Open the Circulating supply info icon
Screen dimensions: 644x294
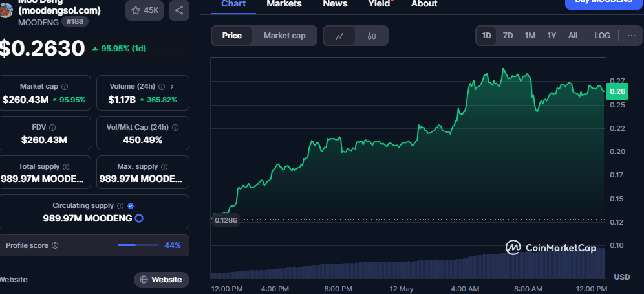[120, 205]
